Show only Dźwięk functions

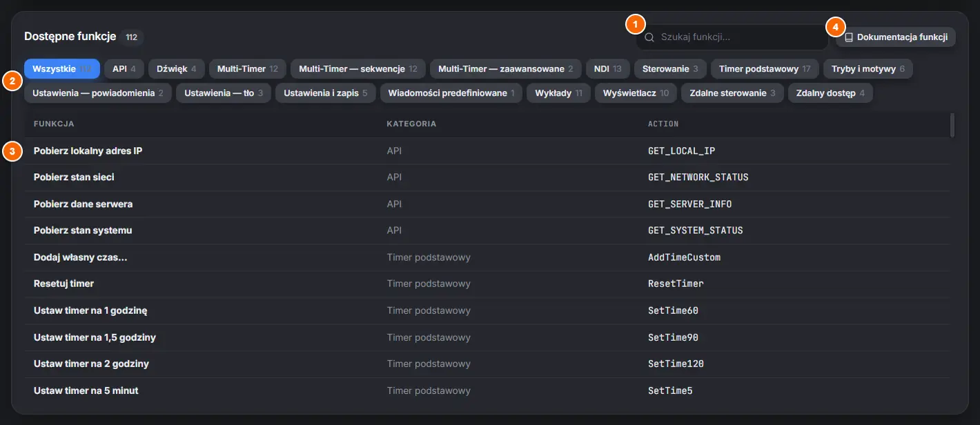tap(177, 69)
